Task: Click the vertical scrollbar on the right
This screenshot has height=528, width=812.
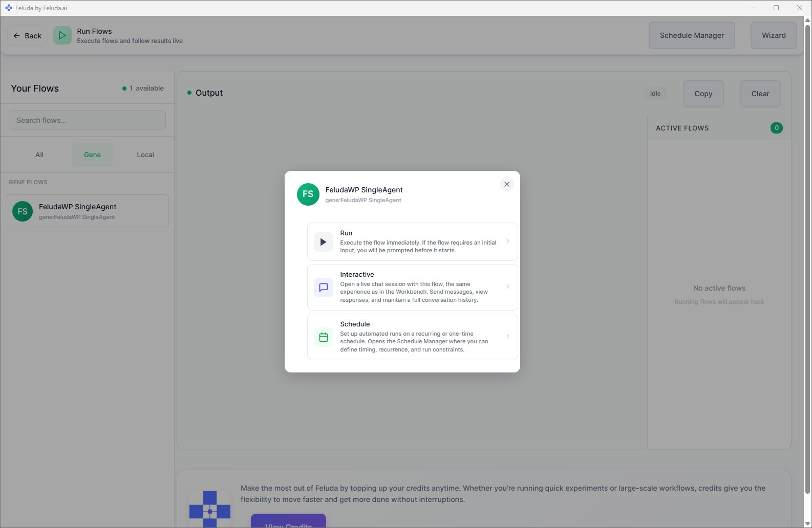Action: [x=807, y=256]
